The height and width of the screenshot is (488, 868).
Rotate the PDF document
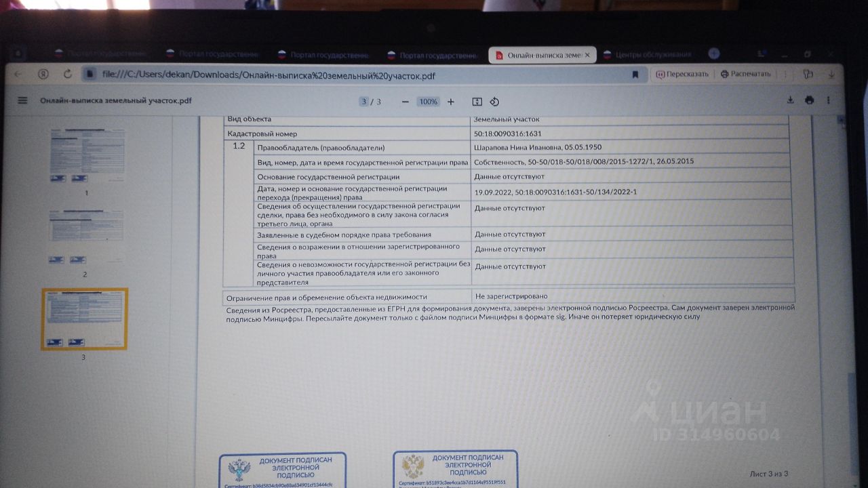494,102
